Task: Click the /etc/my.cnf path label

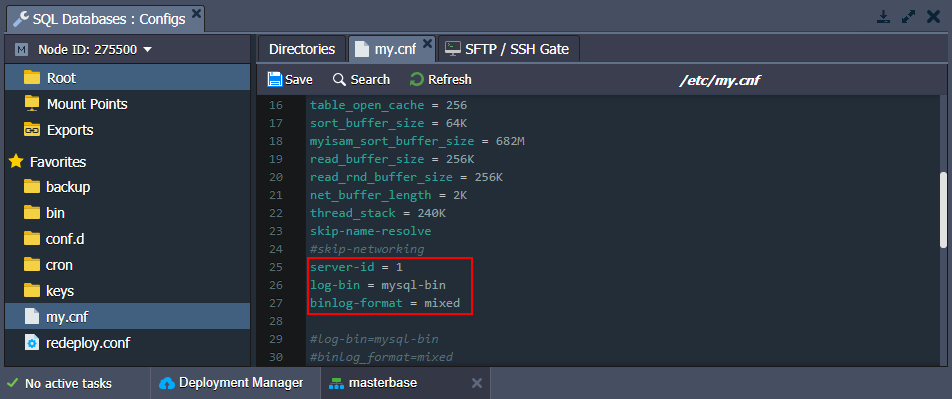Action: pyautogui.click(x=719, y=80)
